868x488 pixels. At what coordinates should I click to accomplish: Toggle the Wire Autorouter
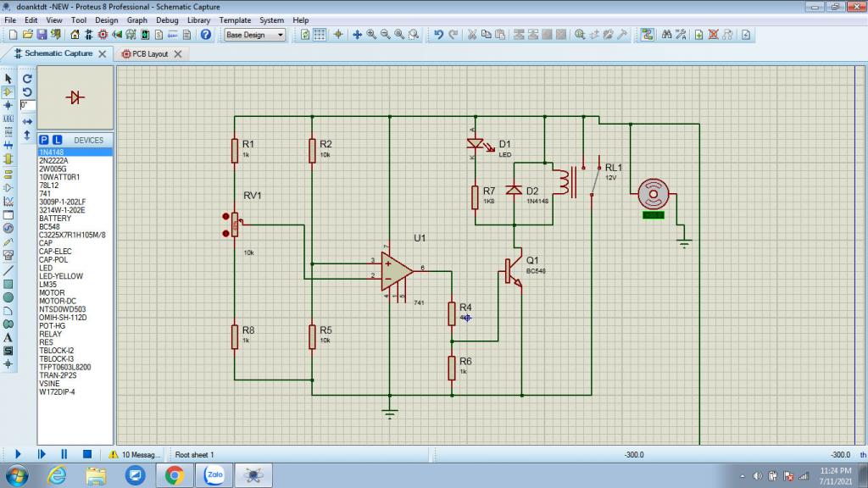647,35
